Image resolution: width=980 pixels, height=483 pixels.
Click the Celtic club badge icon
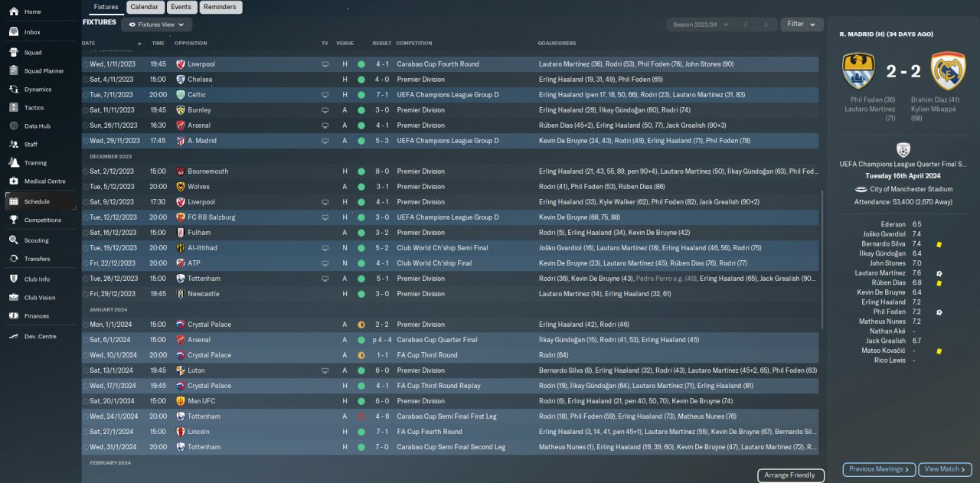click(x=181, y=95)
